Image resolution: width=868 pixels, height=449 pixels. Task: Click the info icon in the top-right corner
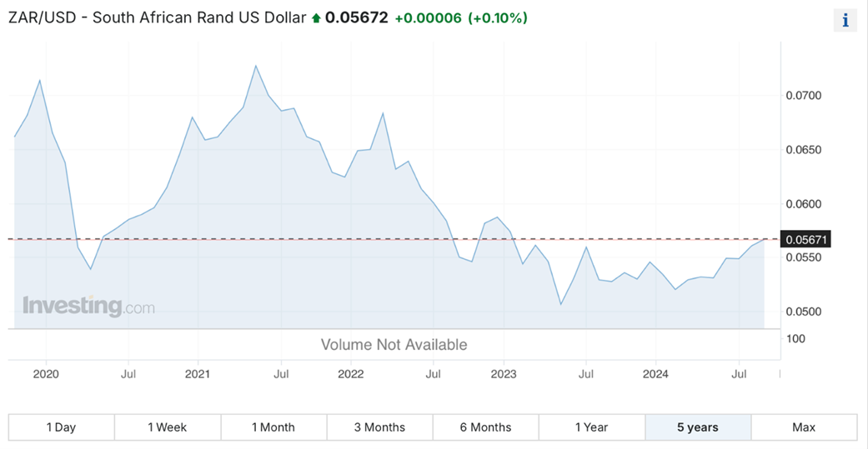point(845,21)
